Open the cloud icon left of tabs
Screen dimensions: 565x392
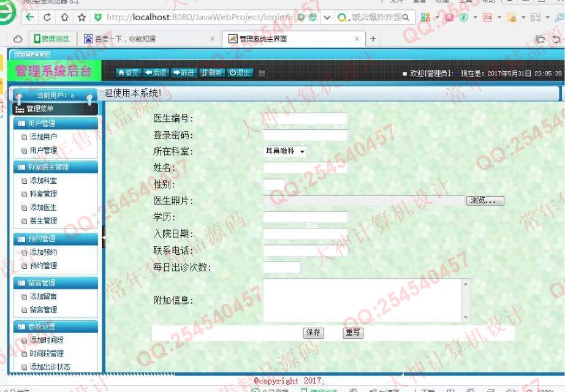(18, 39)
